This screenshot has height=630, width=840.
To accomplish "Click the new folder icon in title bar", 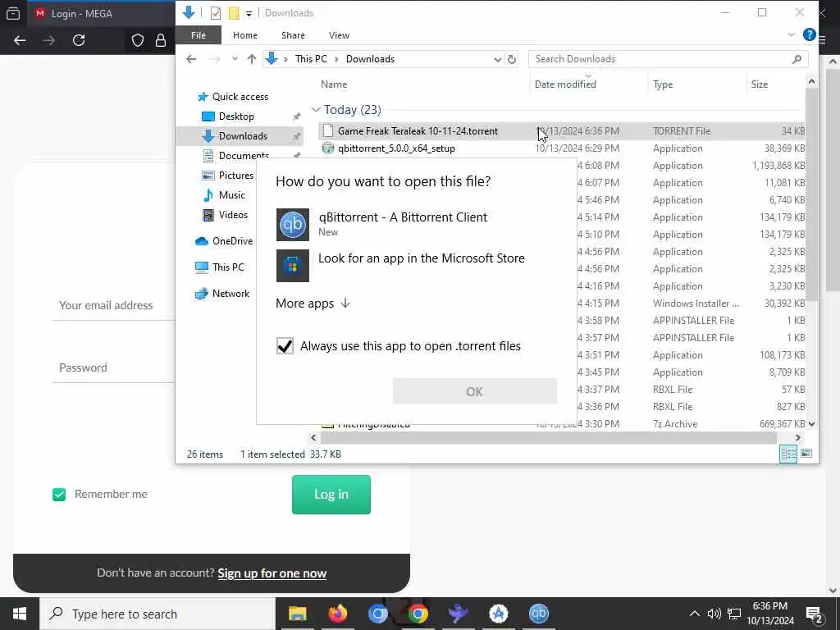I will (x=234, y=13).
